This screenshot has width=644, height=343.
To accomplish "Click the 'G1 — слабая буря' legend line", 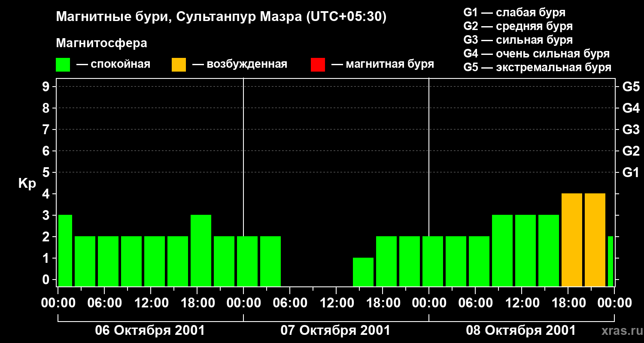I will pyautogui.click(x=514, y=12).
